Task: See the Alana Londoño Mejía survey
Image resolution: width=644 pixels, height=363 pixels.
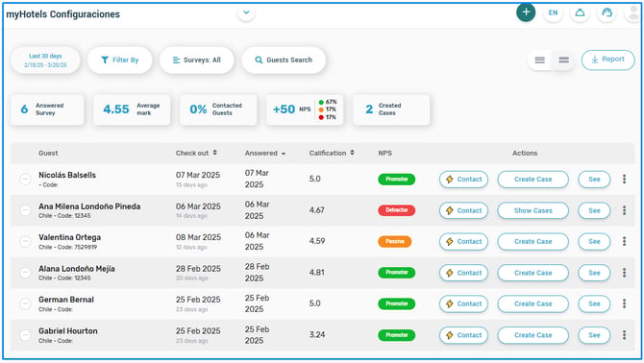Action: pos(594,273)
